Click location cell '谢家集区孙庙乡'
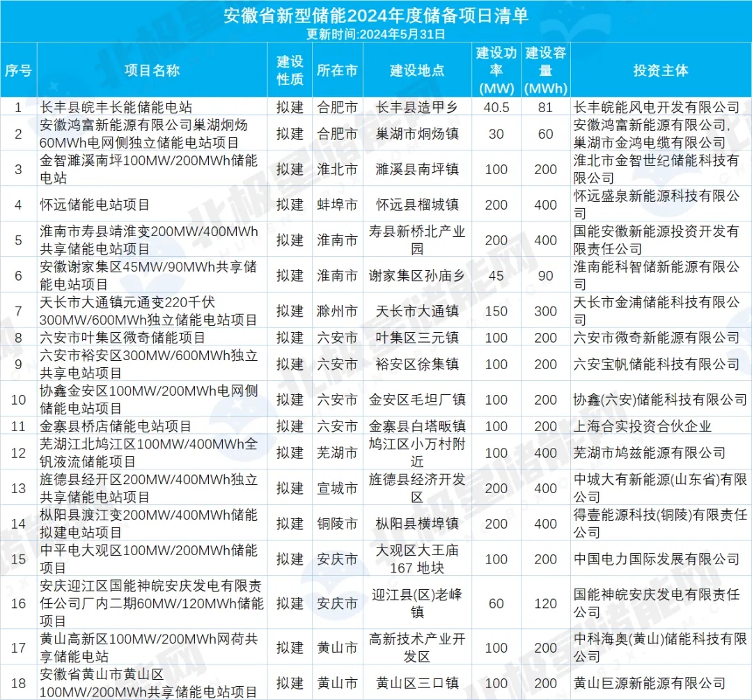This screenshot has width=752, height=700. click(417, 276)
